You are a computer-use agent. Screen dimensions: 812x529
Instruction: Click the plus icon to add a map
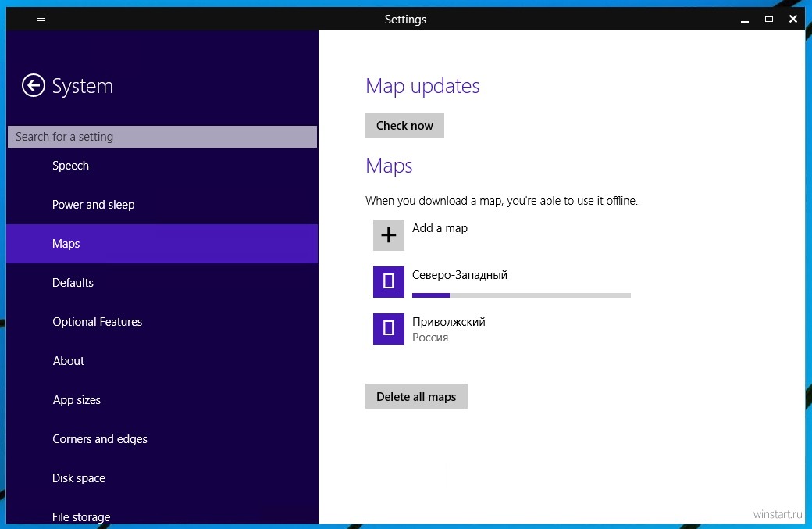click(388, 235)
